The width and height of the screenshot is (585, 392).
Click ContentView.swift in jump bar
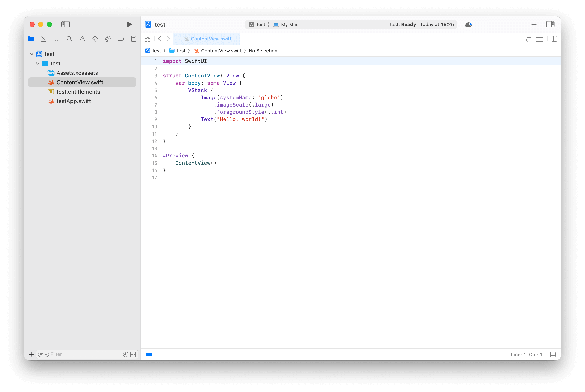(x=218, y=51)
